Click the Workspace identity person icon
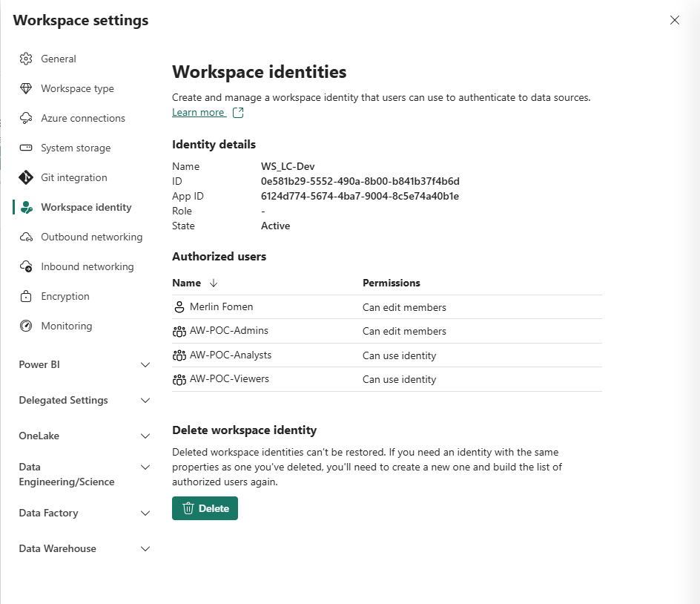Viewport: 700px width, 604px height. [27, 207]
